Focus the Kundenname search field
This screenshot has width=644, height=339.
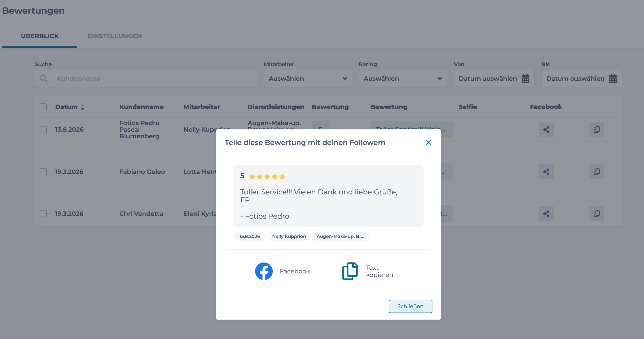click(x=146, y=78)
